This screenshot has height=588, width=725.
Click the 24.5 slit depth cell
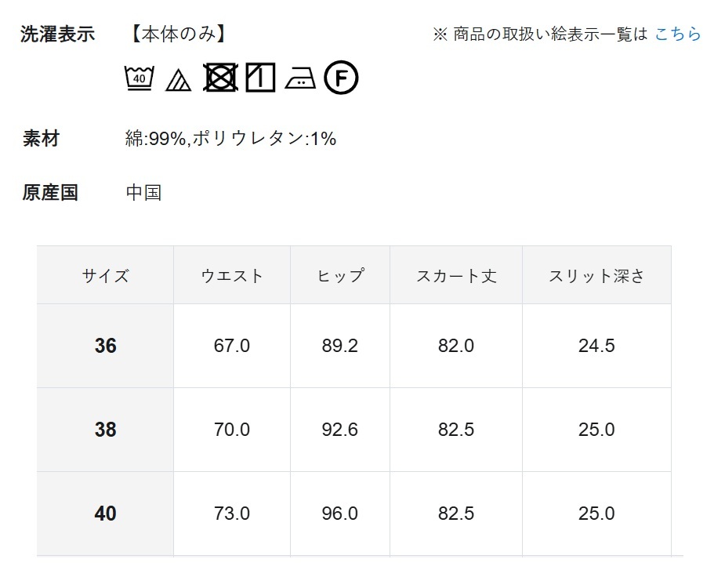(x=596, y=346)
